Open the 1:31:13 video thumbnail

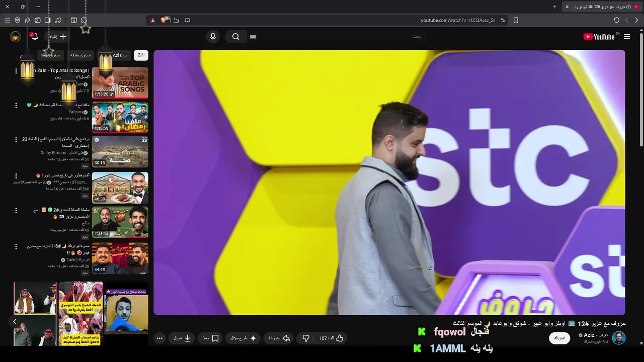click(120, 222)
